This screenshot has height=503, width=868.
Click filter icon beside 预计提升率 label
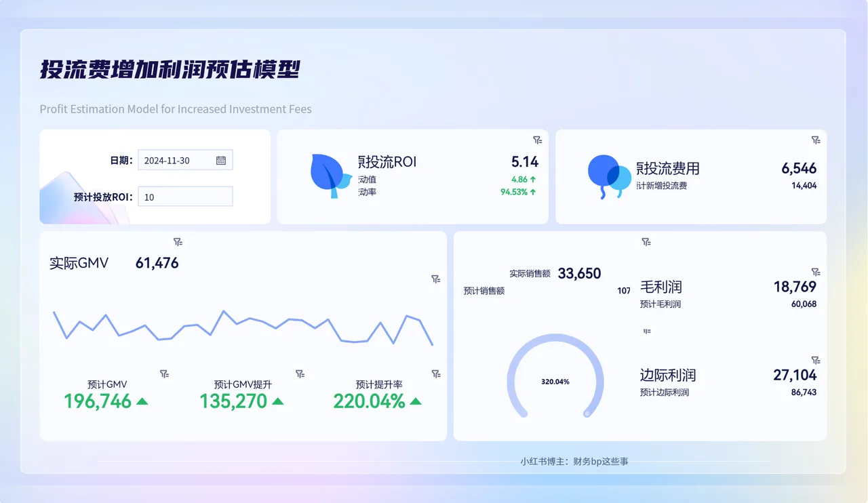[x=436, y=374]
